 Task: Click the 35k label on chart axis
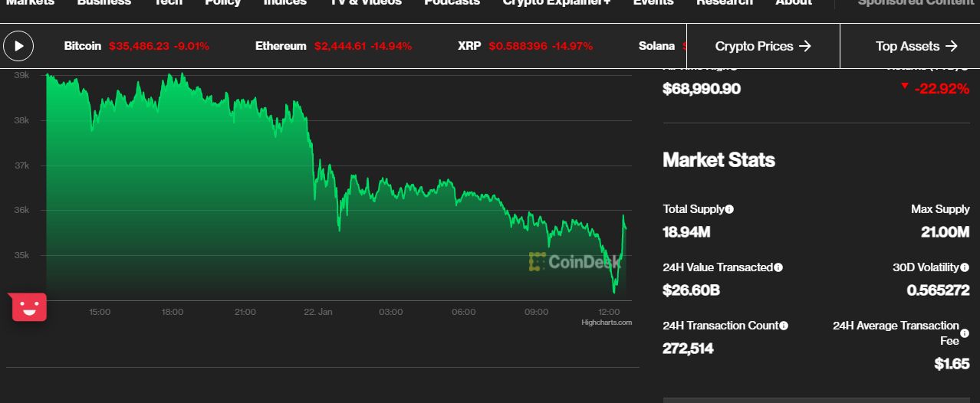pos(21,255)
